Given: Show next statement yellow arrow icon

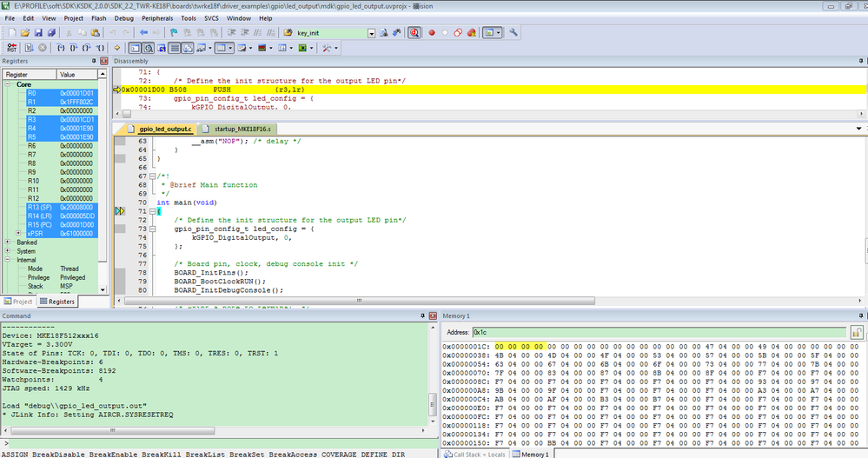Looking at the screenshot, I should pyautogui.click(x=116, y=48).
